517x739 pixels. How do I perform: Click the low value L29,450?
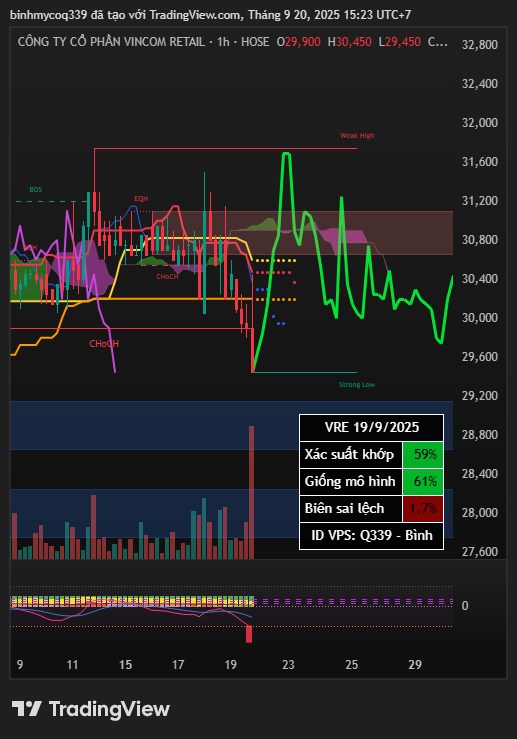pos(399,42)
